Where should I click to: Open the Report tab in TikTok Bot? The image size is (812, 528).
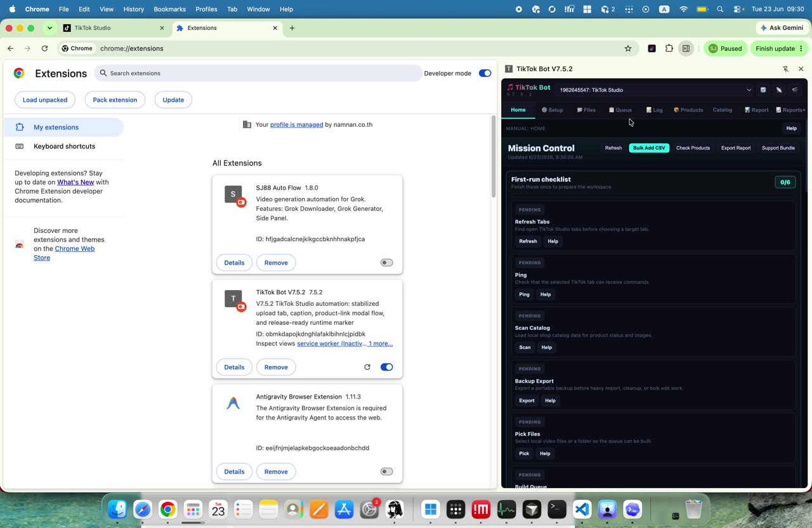coord(757,110)
